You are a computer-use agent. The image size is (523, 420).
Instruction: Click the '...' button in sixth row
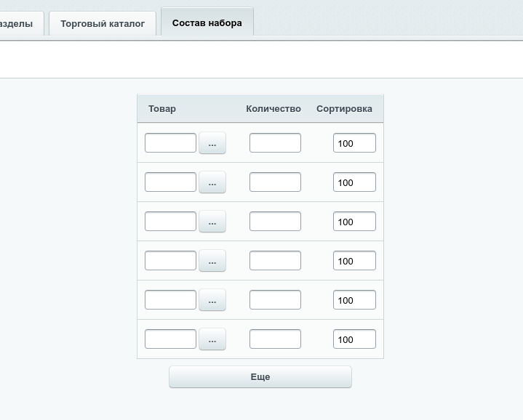click(212, 339)
